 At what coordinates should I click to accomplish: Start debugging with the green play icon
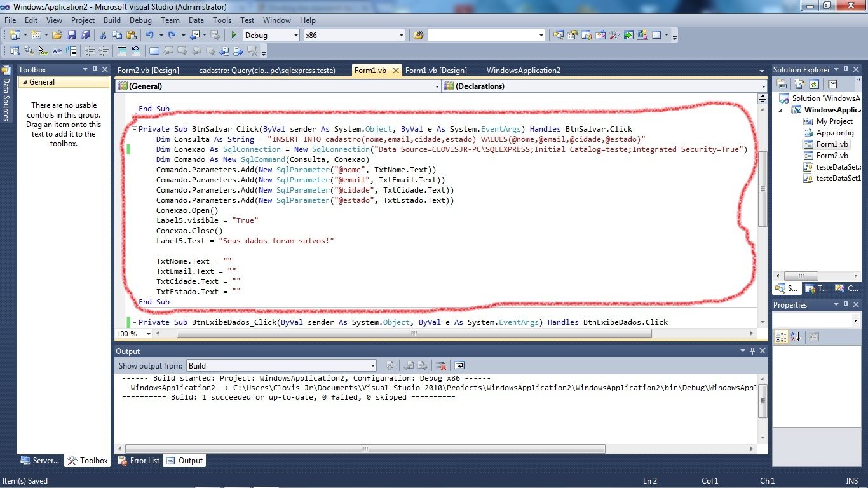[x=234, y=36]
